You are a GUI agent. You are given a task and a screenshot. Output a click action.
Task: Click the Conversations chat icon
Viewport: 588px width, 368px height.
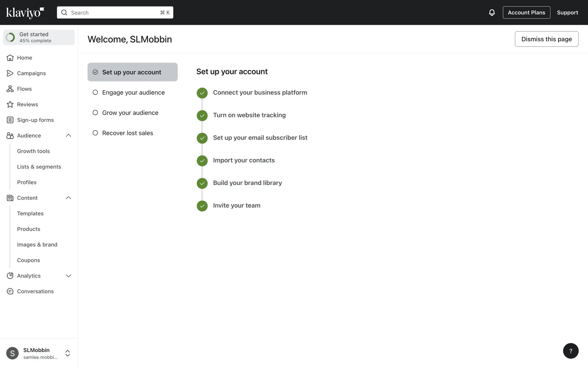pyautogui.click(x=10, y=291)
